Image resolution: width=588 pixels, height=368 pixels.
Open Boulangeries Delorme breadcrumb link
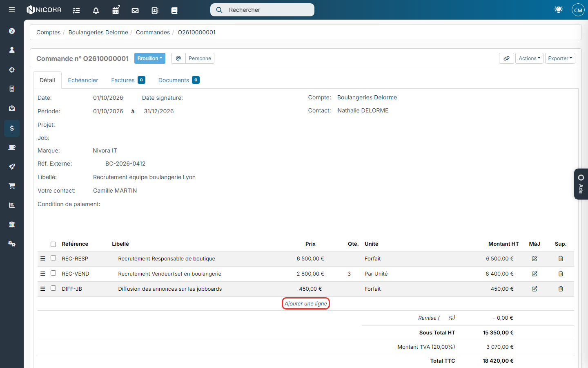pyautogui.click(x=98, y=32)
